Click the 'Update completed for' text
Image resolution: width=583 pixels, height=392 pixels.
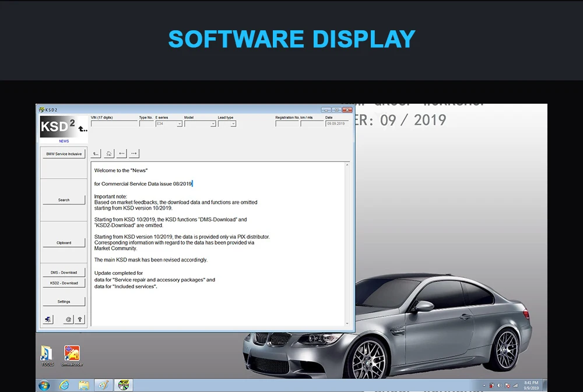coord(118,273)
